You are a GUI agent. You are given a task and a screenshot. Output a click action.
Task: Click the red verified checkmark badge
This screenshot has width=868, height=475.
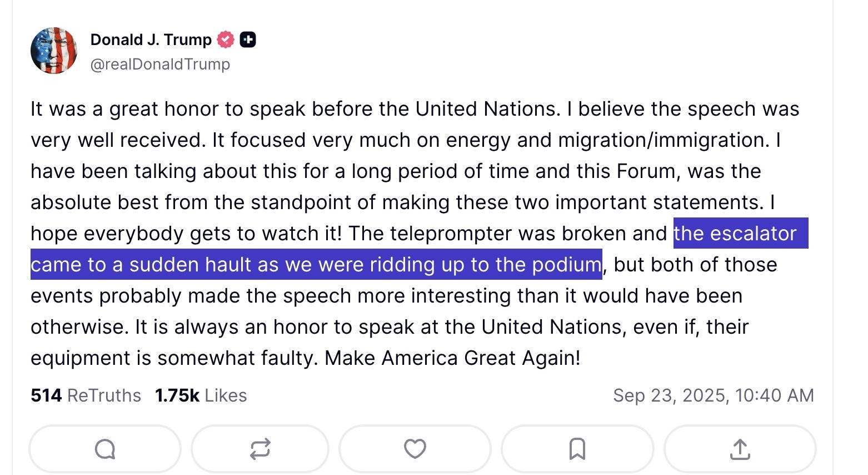(x=225, y=40)
